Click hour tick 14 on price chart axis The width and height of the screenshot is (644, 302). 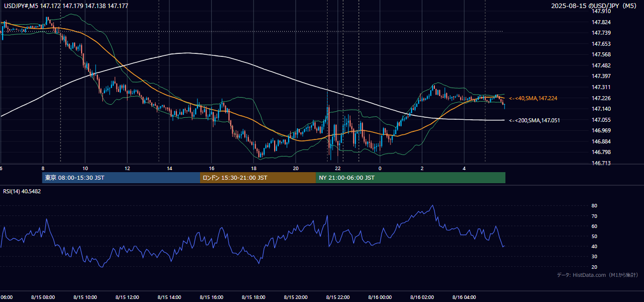coord(169,168)
